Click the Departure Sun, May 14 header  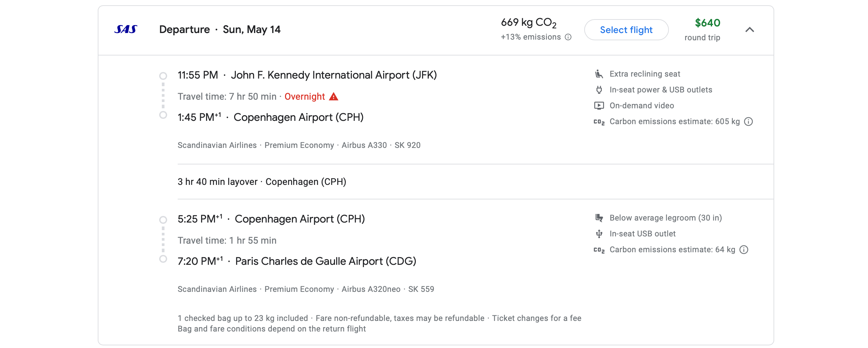[220, 30]
